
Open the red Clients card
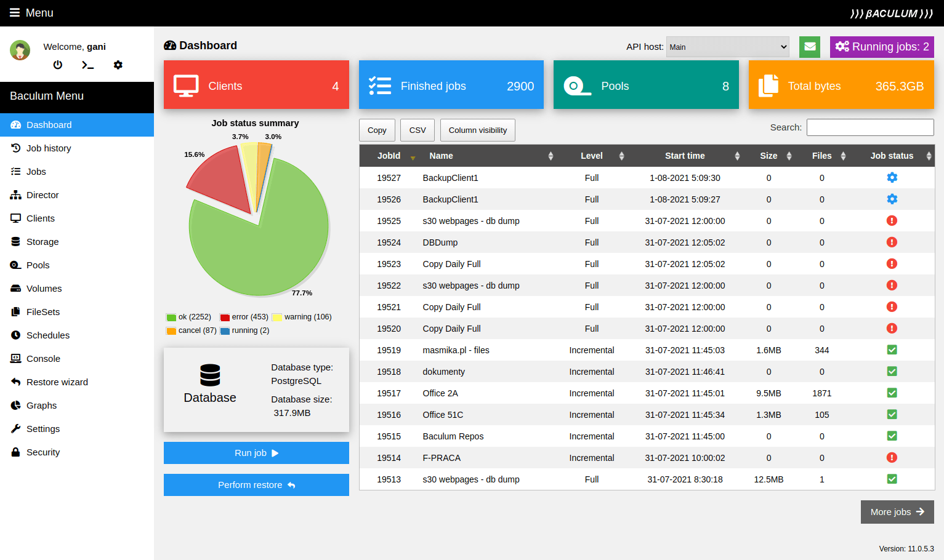[256, 85]
